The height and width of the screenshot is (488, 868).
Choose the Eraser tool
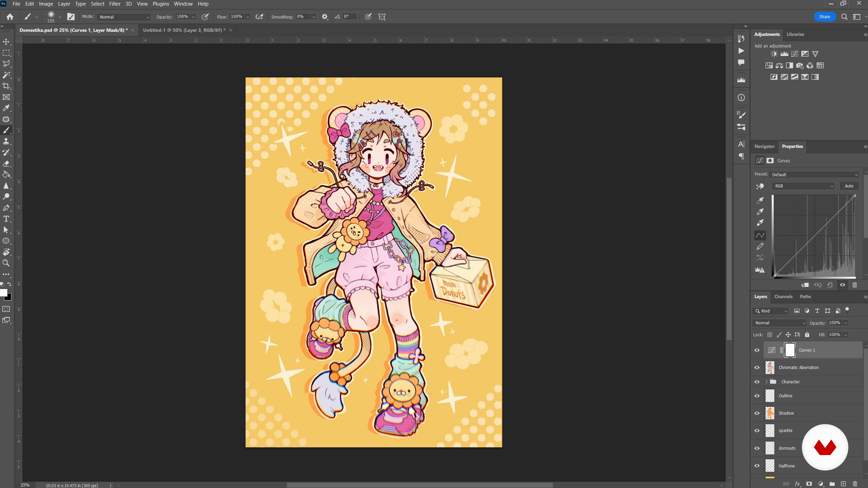6,164
